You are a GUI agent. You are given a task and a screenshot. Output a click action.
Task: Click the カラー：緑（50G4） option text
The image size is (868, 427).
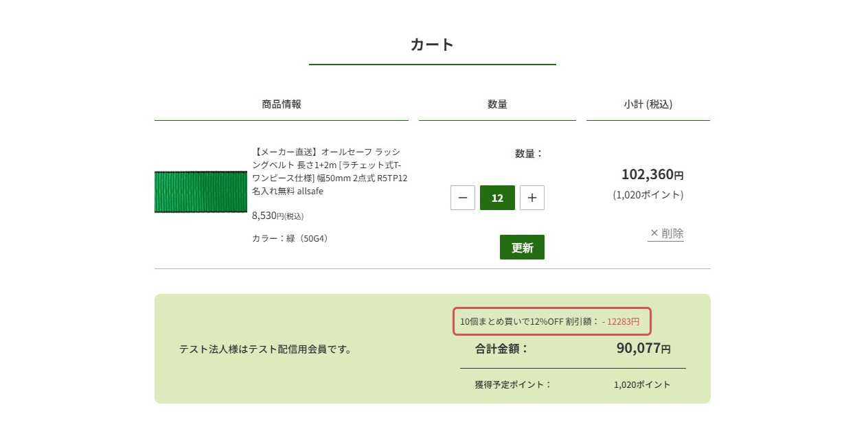click(x=290, y=238)
